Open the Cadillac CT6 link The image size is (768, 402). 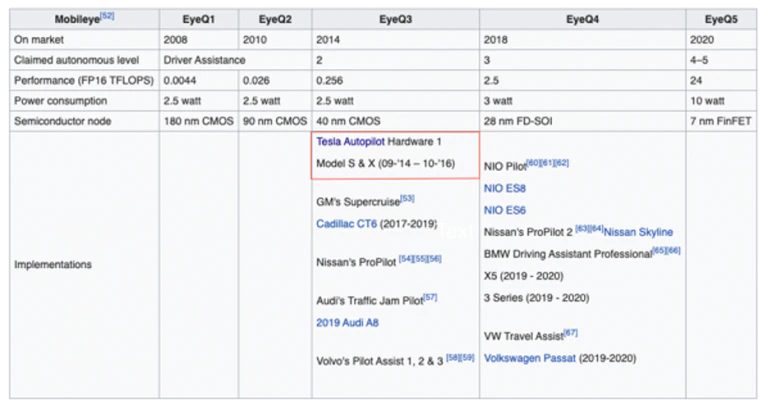[x=346, y=224]
